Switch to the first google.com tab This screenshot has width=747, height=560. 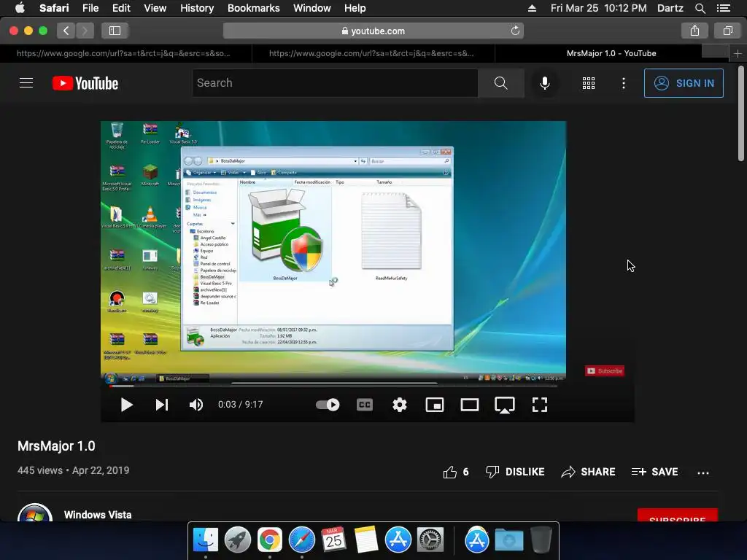pyautogui.click(x=125, y=53)
